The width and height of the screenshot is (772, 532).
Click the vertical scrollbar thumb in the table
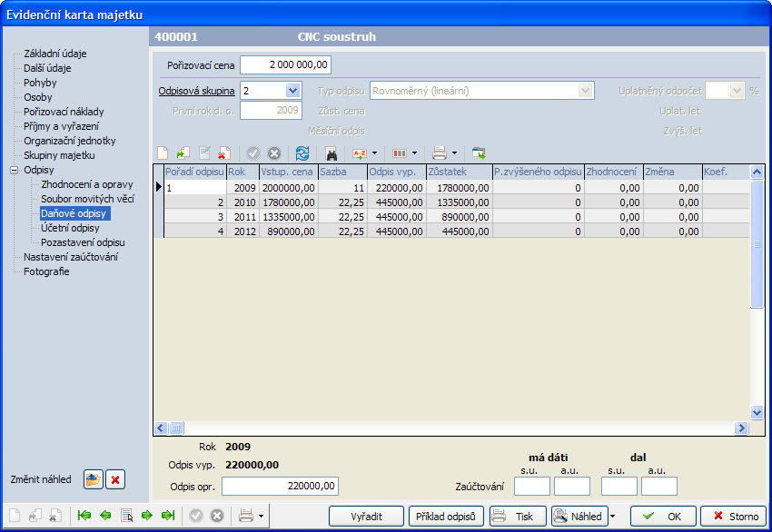757,243
